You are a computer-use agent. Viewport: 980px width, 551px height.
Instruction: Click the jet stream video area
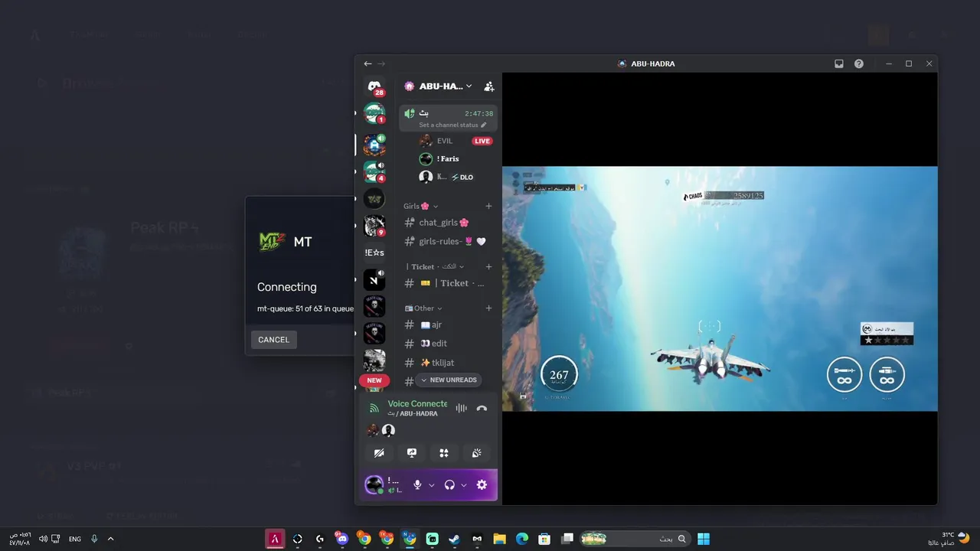pos(720,289)
